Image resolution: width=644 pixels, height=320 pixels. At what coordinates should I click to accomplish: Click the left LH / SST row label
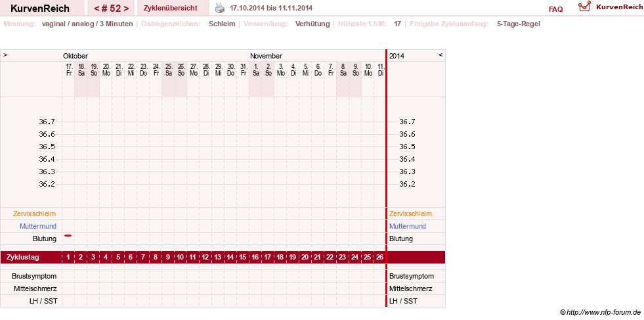tap(43, 301)
